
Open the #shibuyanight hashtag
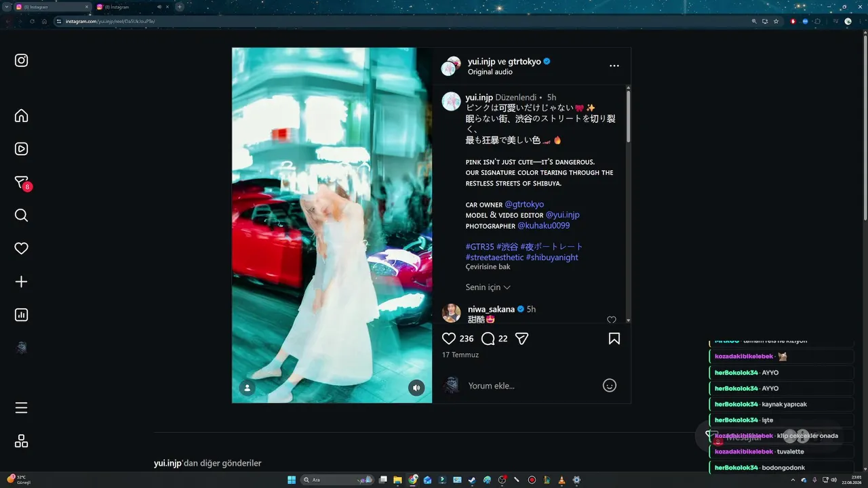[x=552, y=258]
